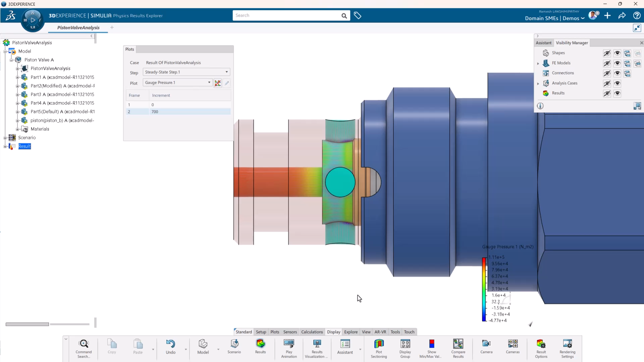
Task: Open the Scenario command
Action: [234, 347]
